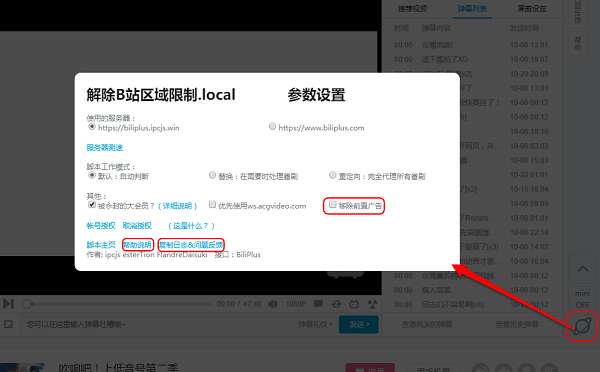
Task: Switch to the 屏蔽设定 tab
Action: (532, 8)
